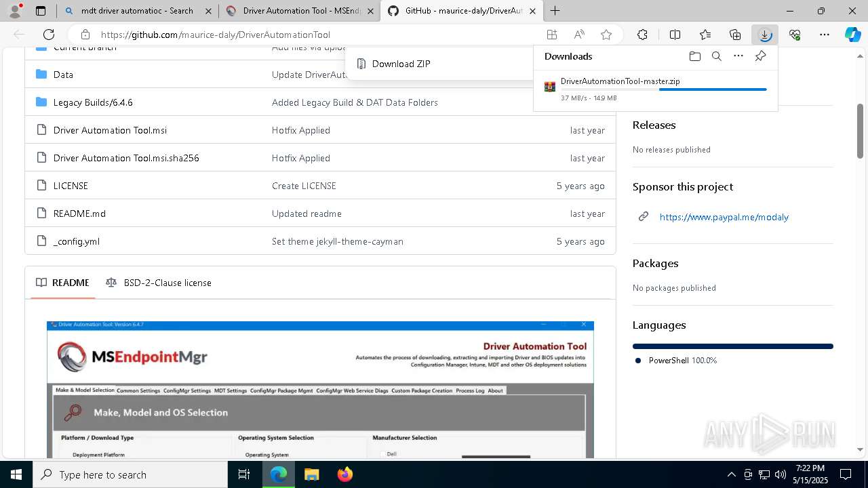Click 7:22 PM taskbar clock
Viewport: 868px width, 488px height.
click(x=810, y=468)
